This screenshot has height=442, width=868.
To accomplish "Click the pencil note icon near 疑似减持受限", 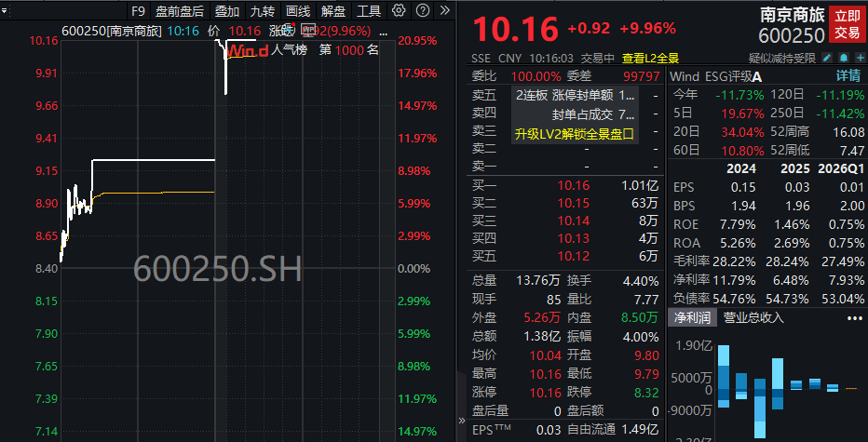I will coord(827,58).
